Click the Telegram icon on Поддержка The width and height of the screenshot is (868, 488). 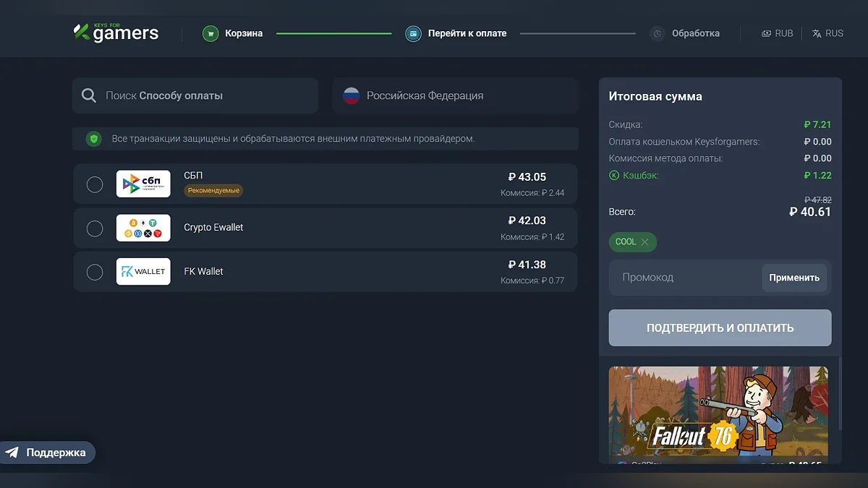[x=12, y=453]
